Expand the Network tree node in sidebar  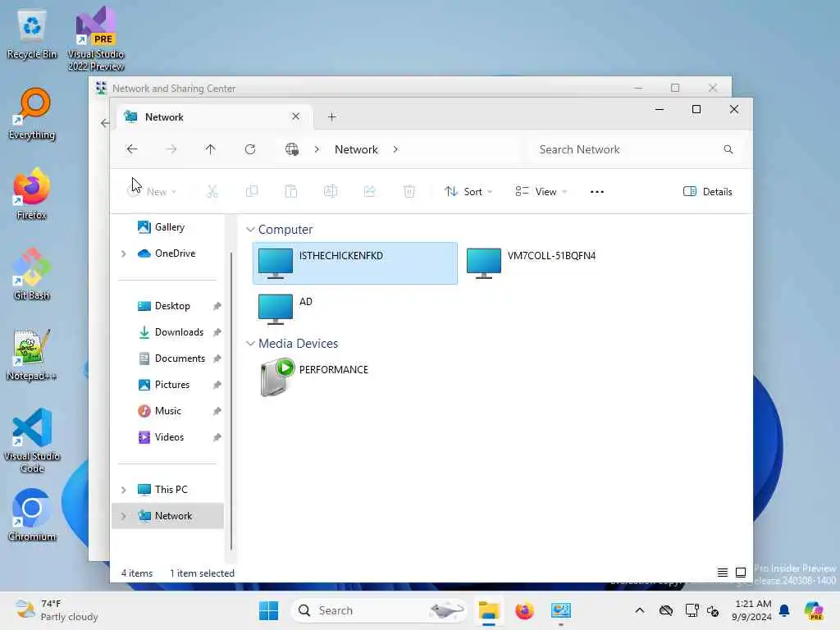(x=124, y=516)
